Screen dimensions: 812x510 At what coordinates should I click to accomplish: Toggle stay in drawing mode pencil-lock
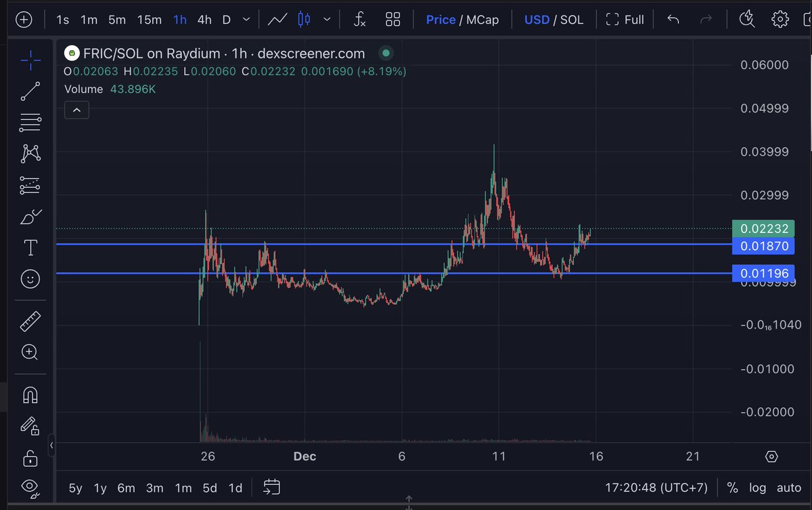(x=30, y=427)
